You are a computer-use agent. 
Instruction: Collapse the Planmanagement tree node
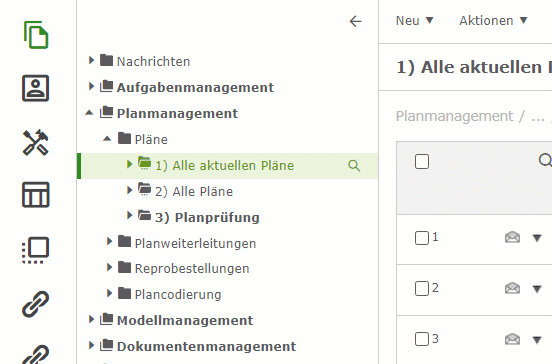(x=89, y=113)
